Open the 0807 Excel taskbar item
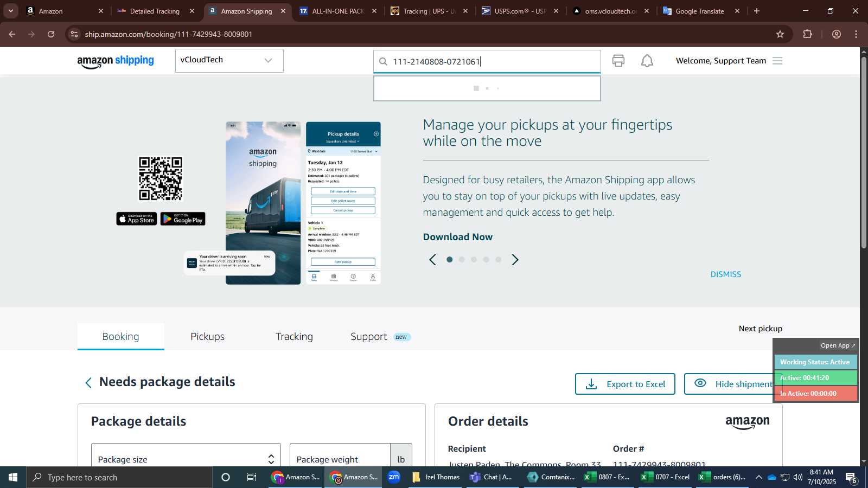The image size is (868, 488). tap(607, 477)
